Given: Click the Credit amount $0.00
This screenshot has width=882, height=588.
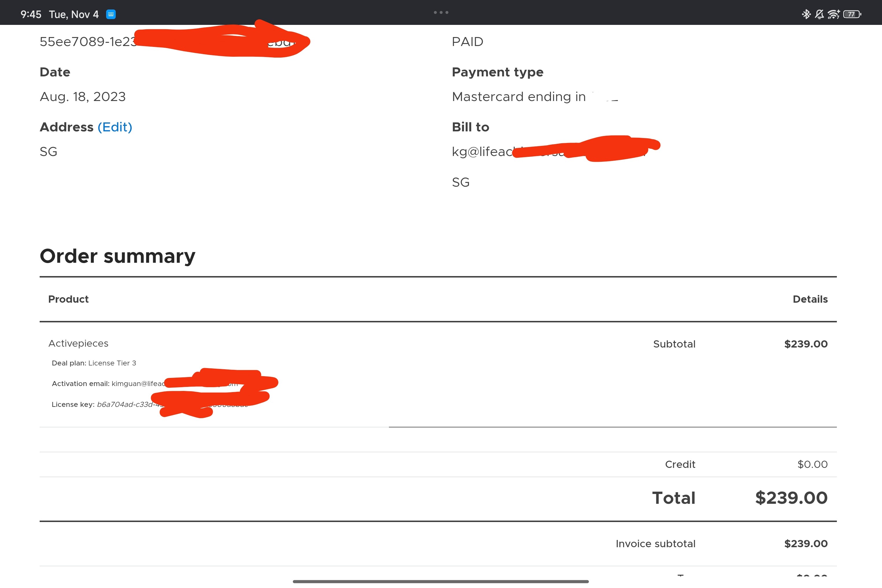Looking at the screenshot, I should 812,464.
